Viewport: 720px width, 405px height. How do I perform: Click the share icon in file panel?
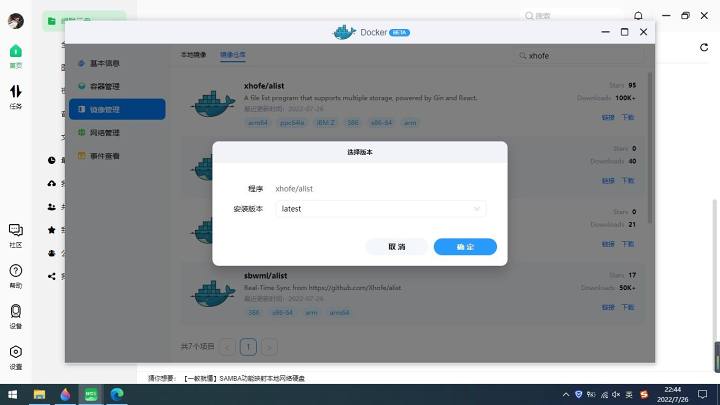pos(51,276)
